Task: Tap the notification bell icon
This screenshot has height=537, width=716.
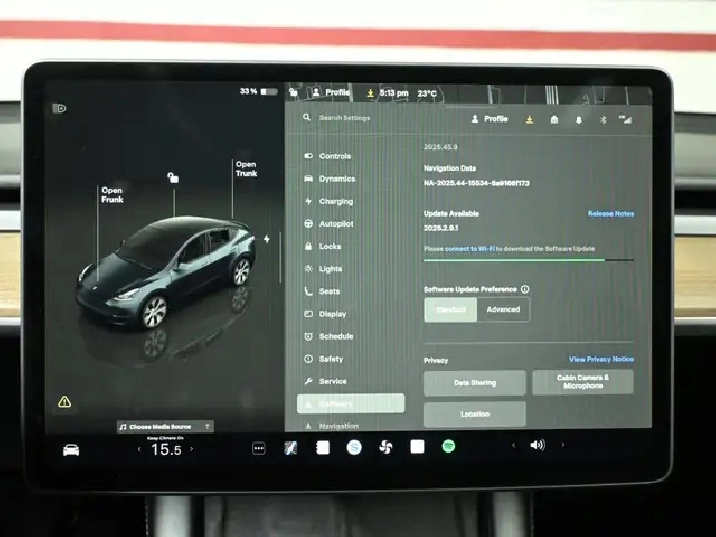Action: pyautogui.click(x=578, y=119)
